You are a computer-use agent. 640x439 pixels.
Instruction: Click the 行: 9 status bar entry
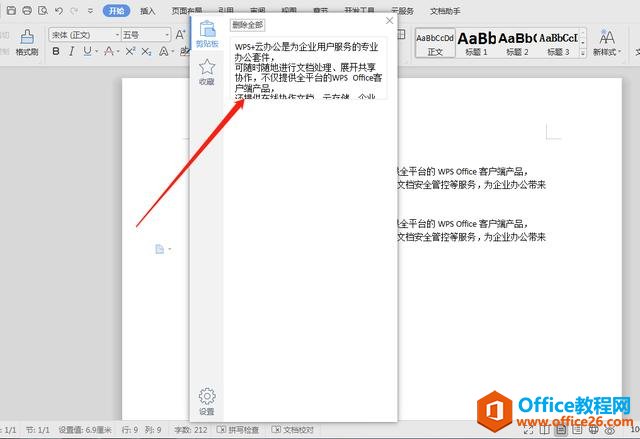[130, 430]
